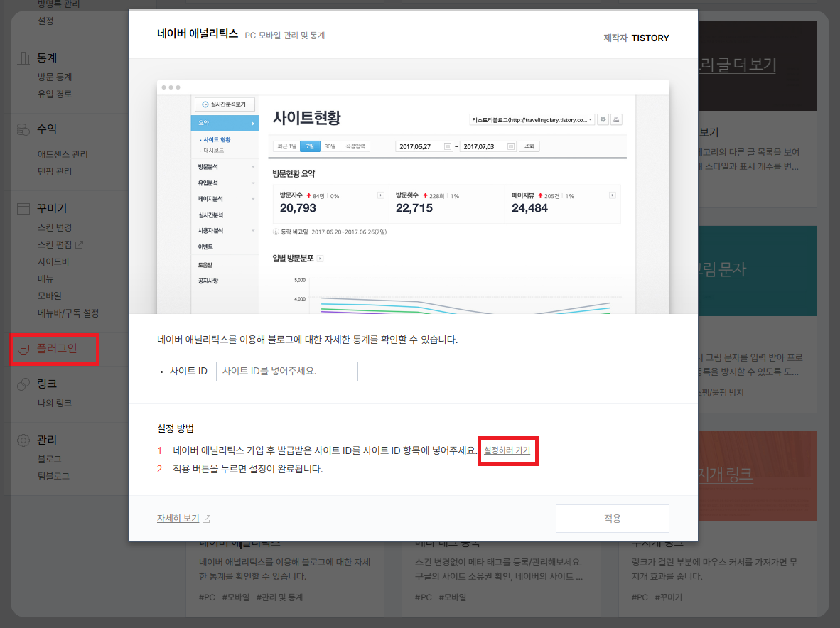Image resolution: width=840 pixels, height=628 pixels.
Task: Open the 설정하러 가기 link
Action: coord(507,451)
